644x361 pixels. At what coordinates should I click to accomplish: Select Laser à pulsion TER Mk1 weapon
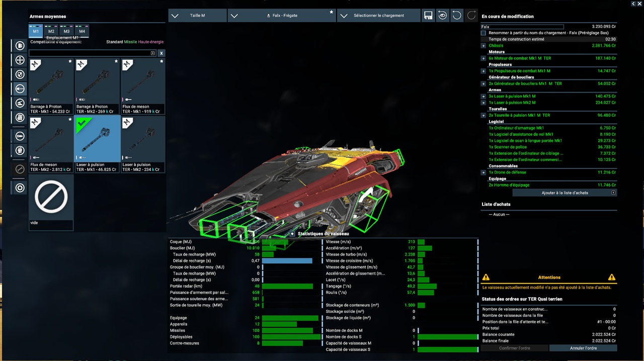tap(97, 144)
